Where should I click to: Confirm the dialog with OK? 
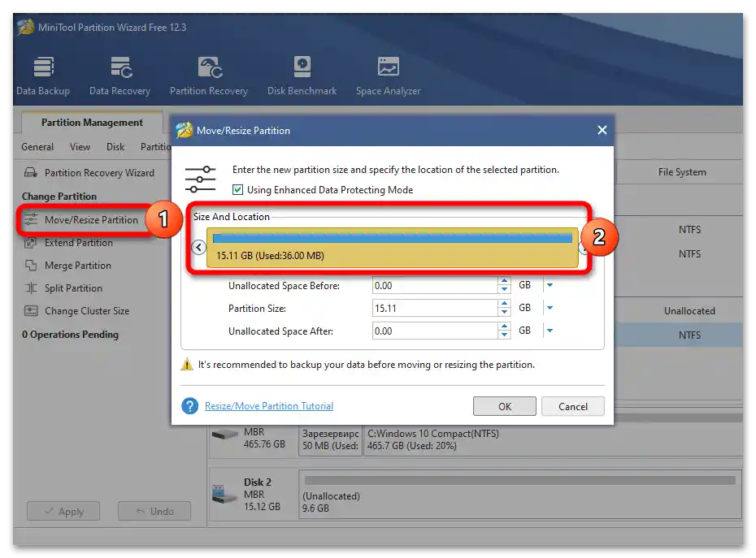tap(504, 406)
